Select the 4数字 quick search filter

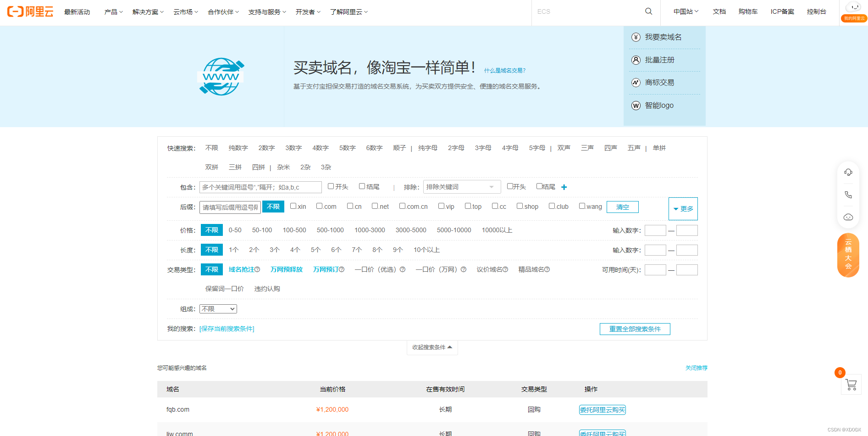tap(321, 148)
